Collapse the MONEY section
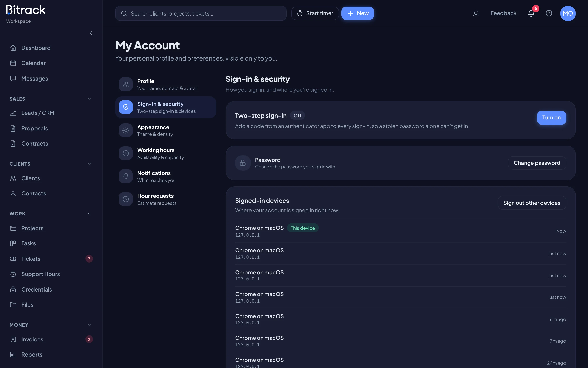The height and width of the screenshot is (368, 588). pyautogui.click(x=89, y=325)
